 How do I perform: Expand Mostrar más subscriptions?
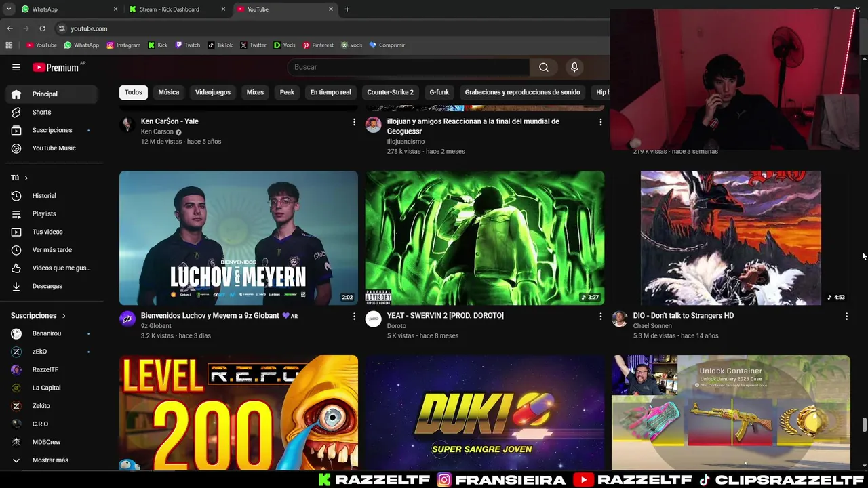(x=52, y=460)
